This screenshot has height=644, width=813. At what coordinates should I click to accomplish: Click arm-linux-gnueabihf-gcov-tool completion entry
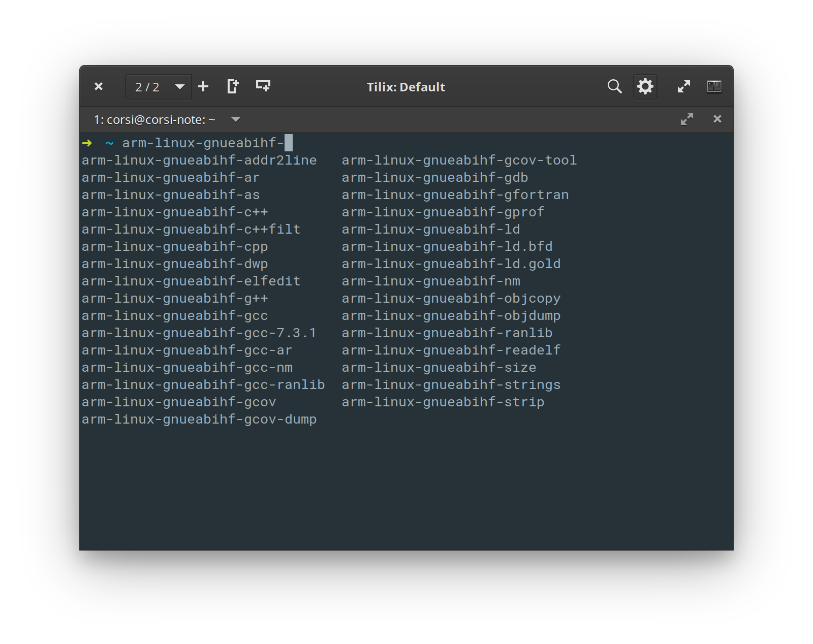(x=459, y=160)
